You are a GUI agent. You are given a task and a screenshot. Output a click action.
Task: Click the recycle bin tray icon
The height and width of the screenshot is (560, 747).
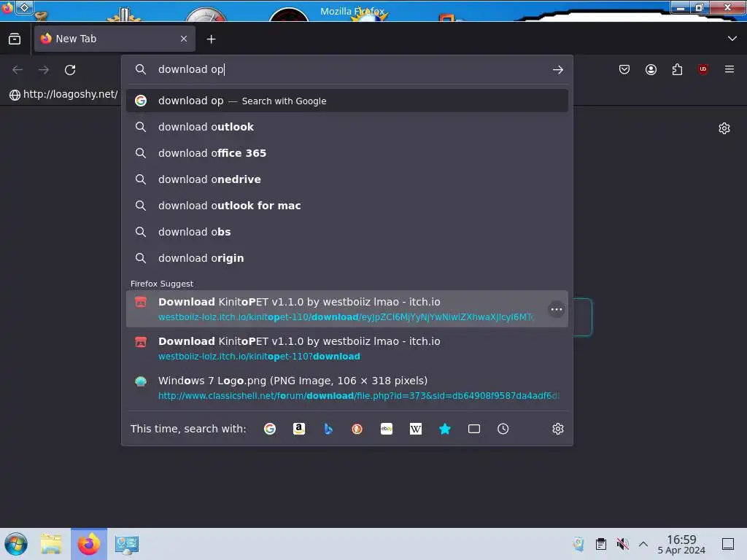pyautogui.click(x=578, y=544)
